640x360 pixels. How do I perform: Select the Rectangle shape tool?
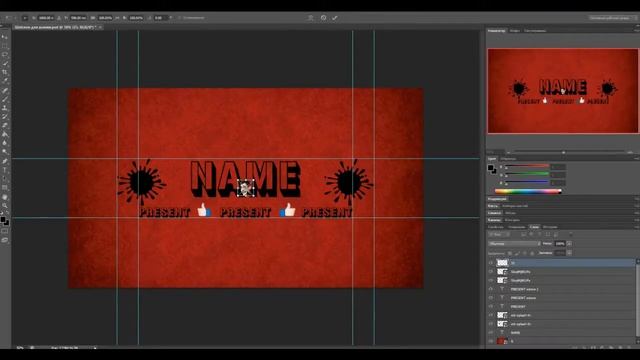pos(5,188)
